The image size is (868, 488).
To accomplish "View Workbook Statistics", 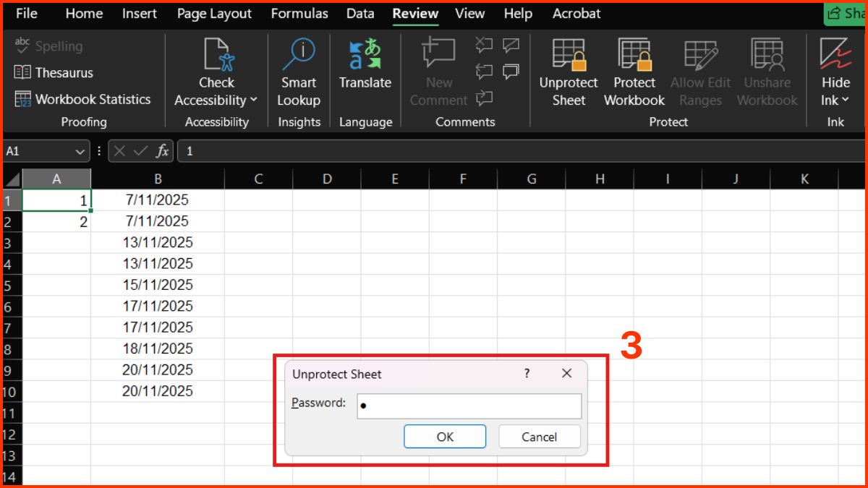I will pyautogui.click(x=84, y=99).
